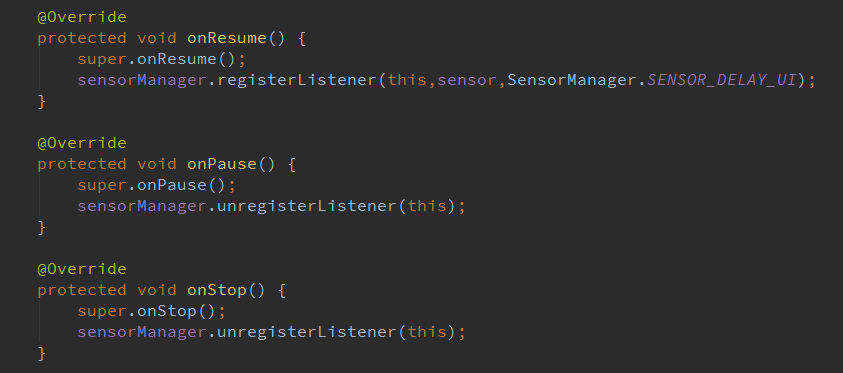
Task: Click unregisterListener inside onPause
Action: pyautogui.click(x=306, y=206)
